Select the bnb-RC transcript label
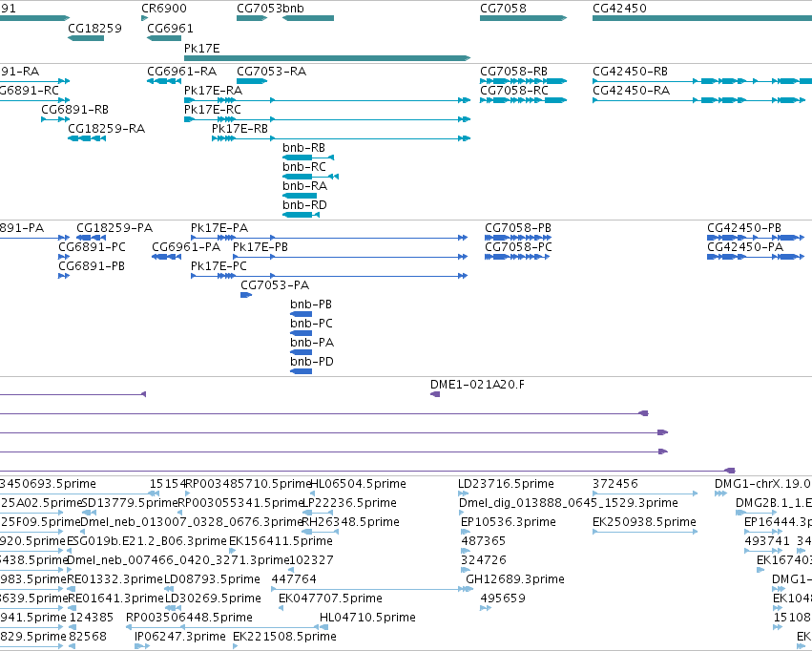This screenshot has width=812, height=651. click(x=304, y=167)
